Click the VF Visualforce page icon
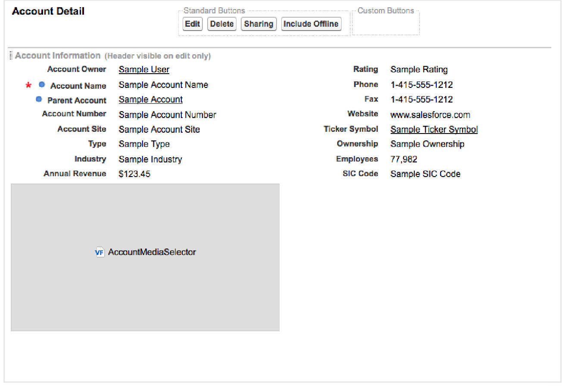 tap(99, 252)
